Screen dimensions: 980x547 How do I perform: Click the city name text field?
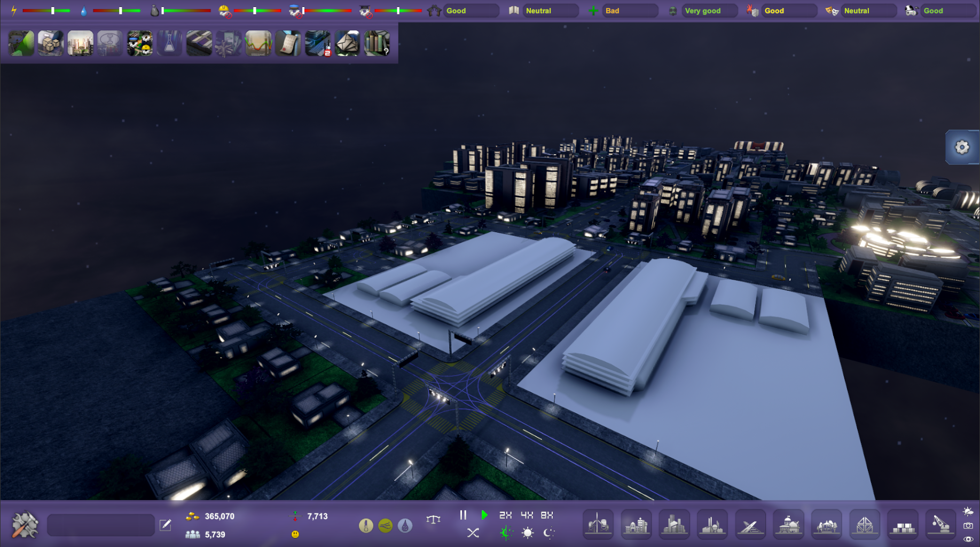(101, 525)
